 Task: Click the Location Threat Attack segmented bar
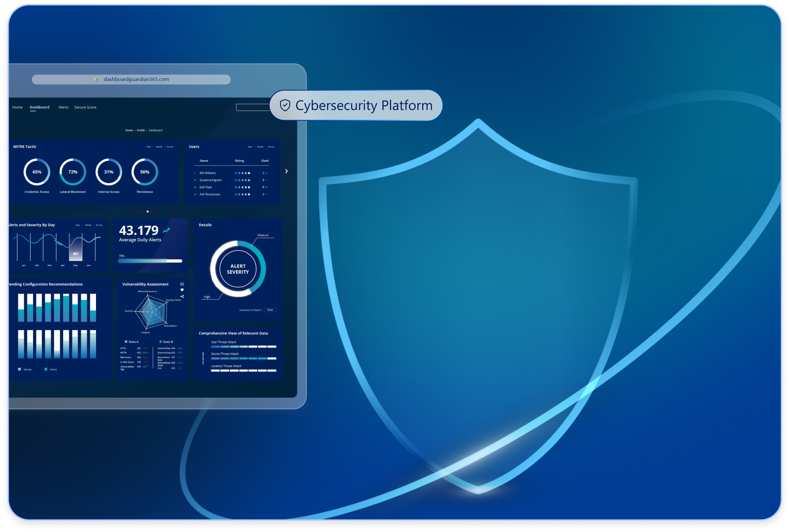point(244,370)
